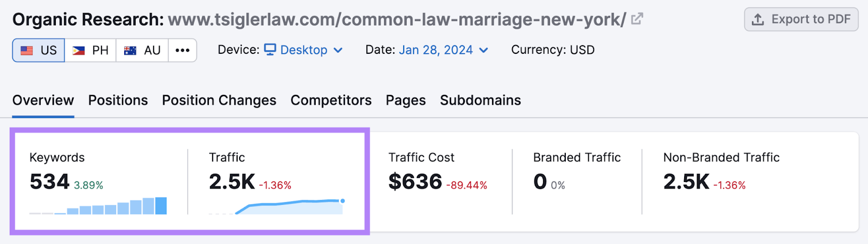
Task: Click the Traffic trend line endpoint
Action: (342, 201)
